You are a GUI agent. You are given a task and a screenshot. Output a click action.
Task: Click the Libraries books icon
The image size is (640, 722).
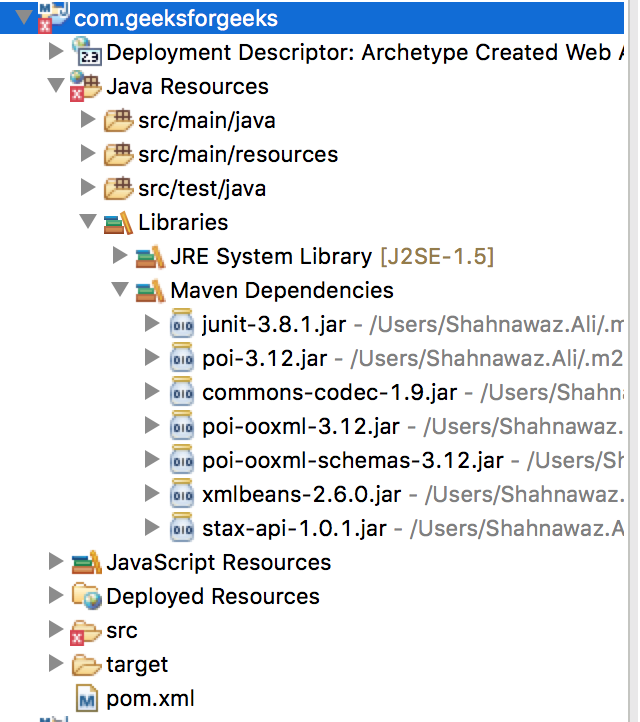click(x=118, y=223)
